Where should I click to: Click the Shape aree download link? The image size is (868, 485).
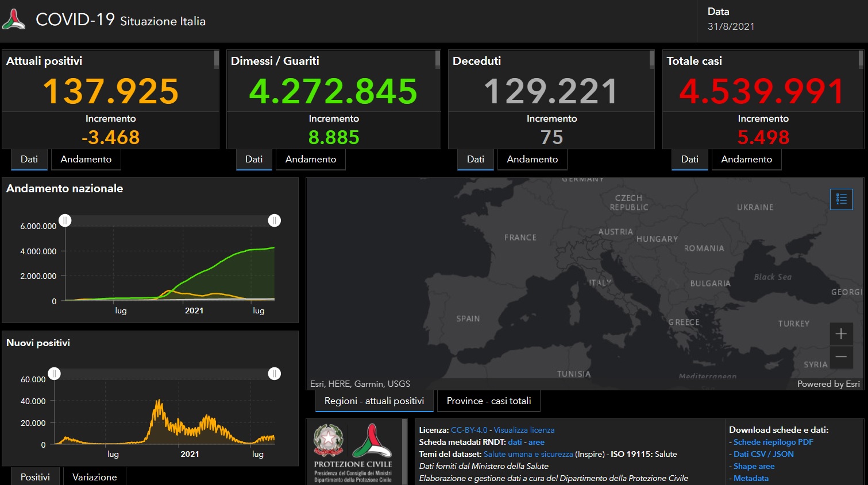(x=754, y=466)
